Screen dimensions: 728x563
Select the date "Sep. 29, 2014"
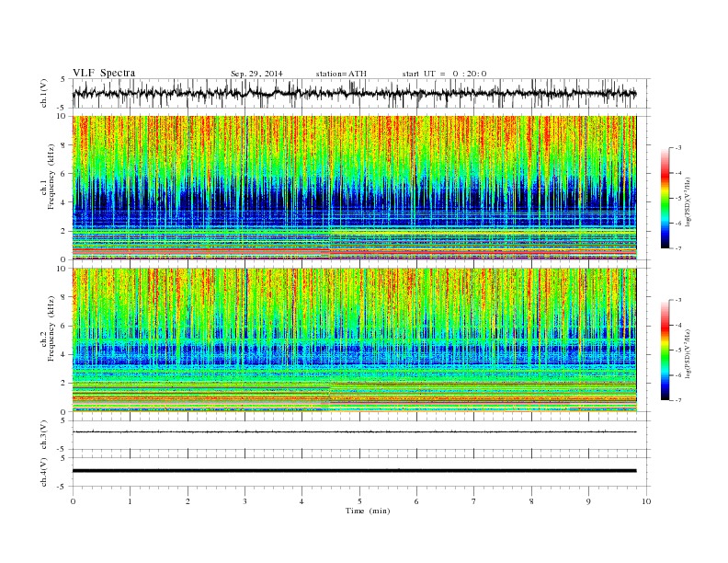point(256,74)
